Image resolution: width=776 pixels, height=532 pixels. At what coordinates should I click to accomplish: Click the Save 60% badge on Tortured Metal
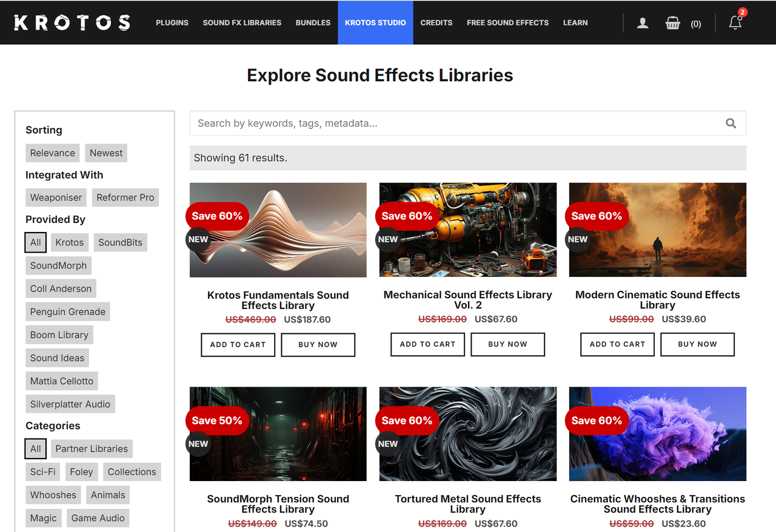tap(407, 420)
